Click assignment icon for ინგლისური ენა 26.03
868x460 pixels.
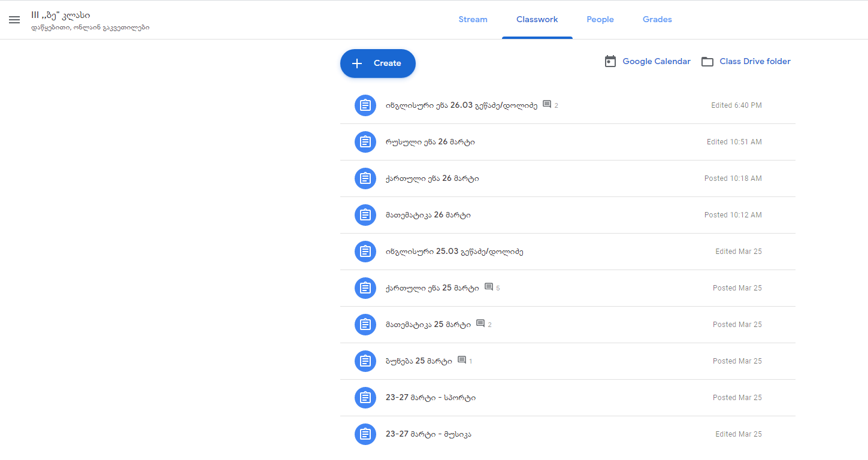pos(365,105)
